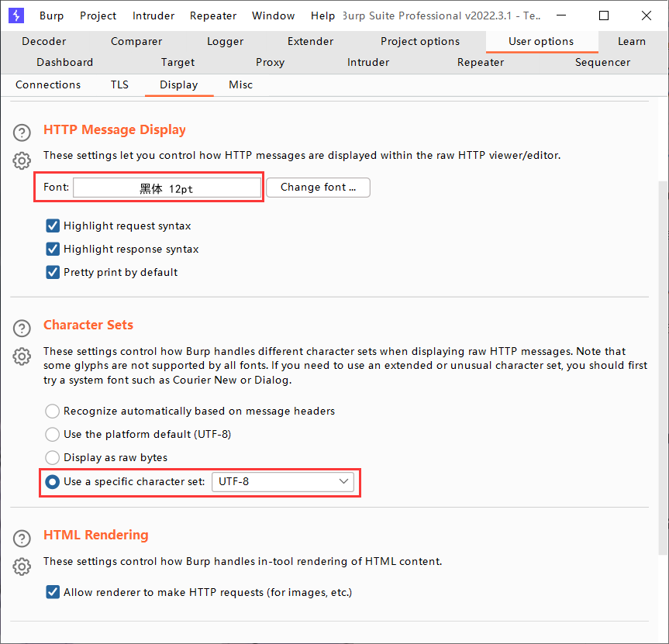Choose Display as raw bytes option

pyautogui.click(x=53, y=457)
